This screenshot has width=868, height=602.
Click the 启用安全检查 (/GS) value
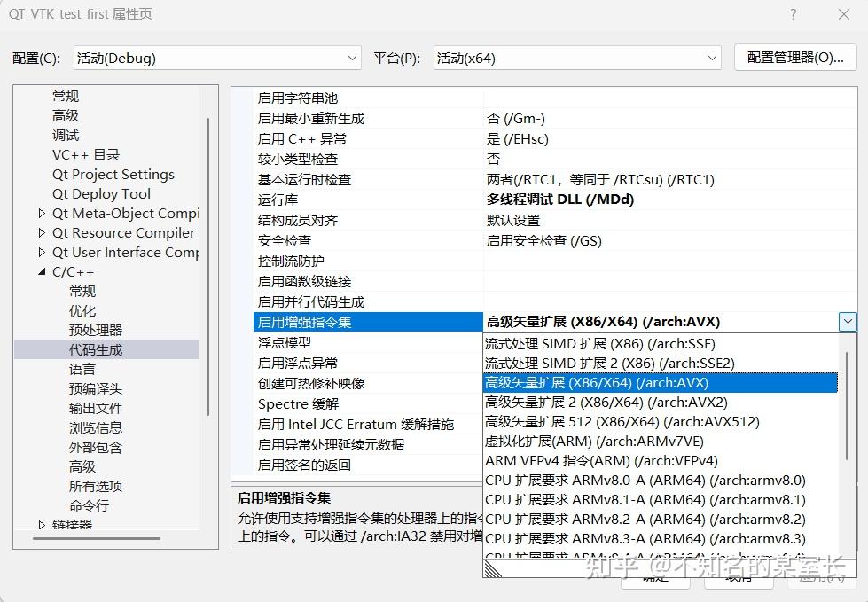pyautogui.click(x=544, y=240)
